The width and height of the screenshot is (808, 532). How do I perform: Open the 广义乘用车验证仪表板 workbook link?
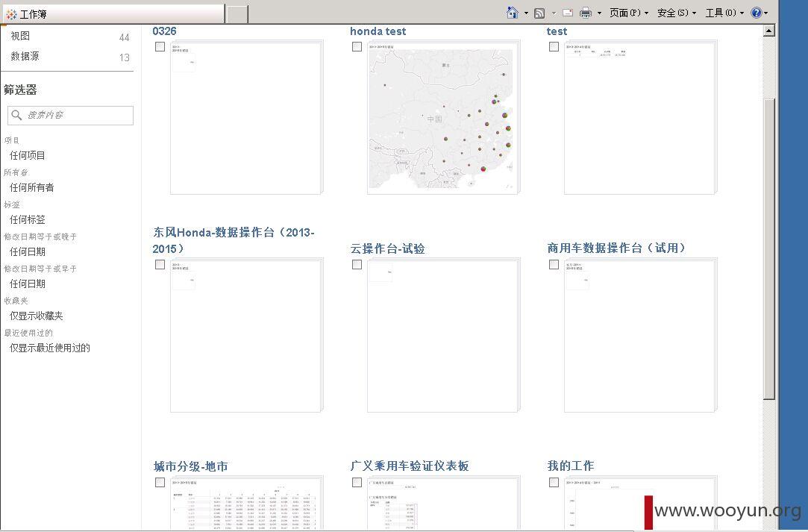pyautogui.click(x=410, y=466)
